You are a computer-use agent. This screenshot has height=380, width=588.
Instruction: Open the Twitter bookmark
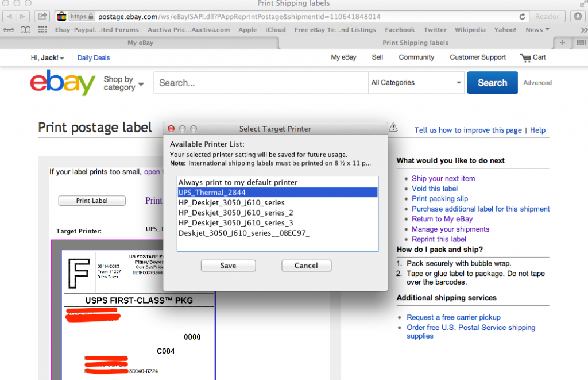coord(435,30)
